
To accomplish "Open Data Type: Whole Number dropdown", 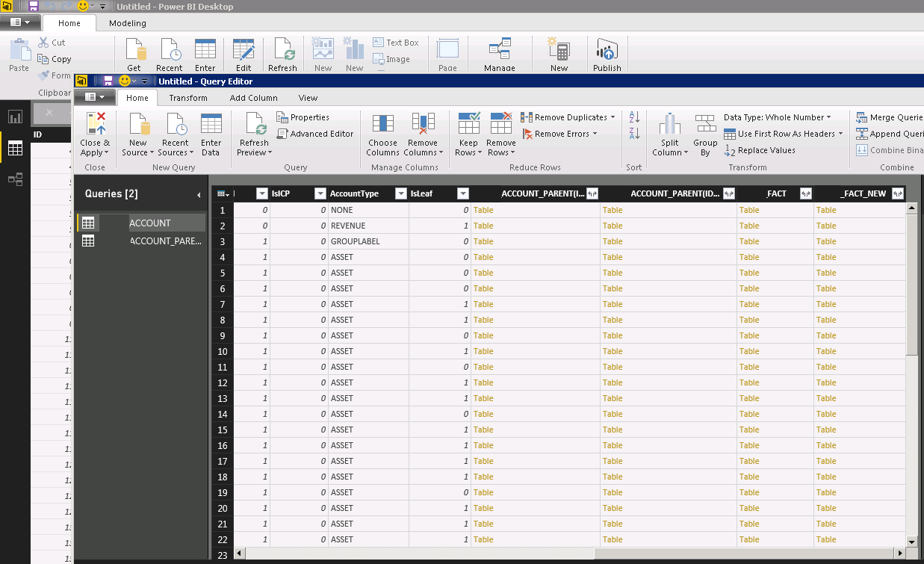I will tap(778, 117).
